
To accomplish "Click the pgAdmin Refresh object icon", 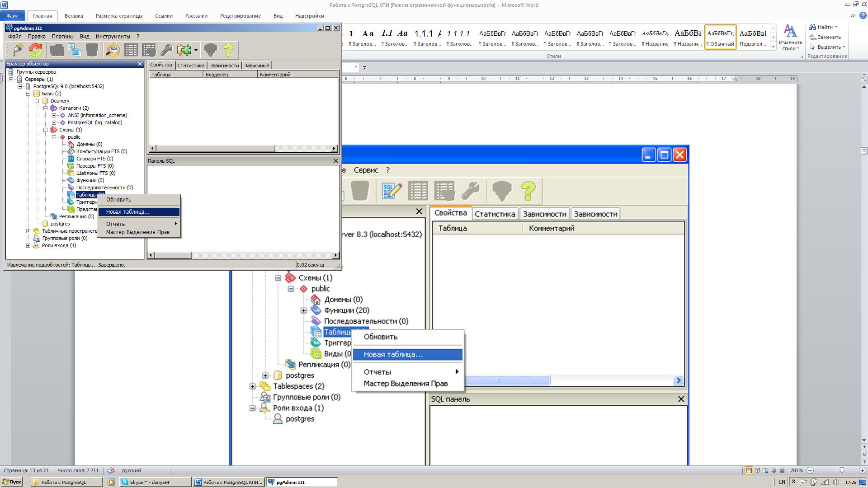I will [35, 50].
